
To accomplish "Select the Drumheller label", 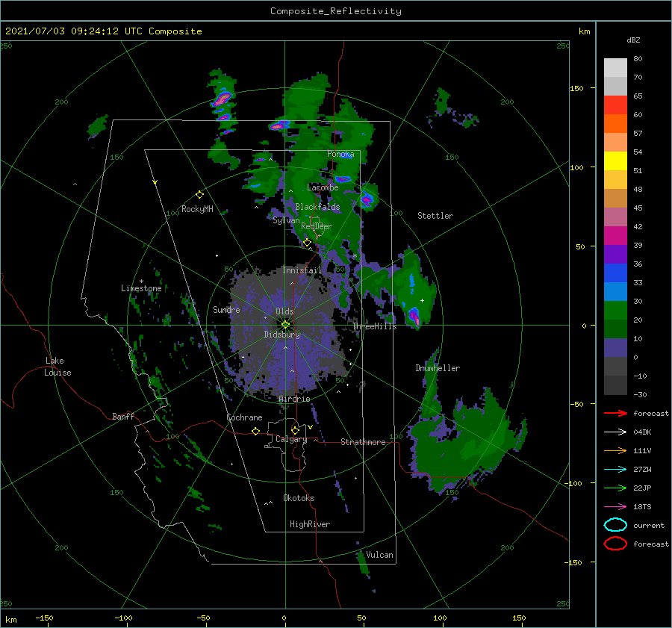I will point(438,368).
